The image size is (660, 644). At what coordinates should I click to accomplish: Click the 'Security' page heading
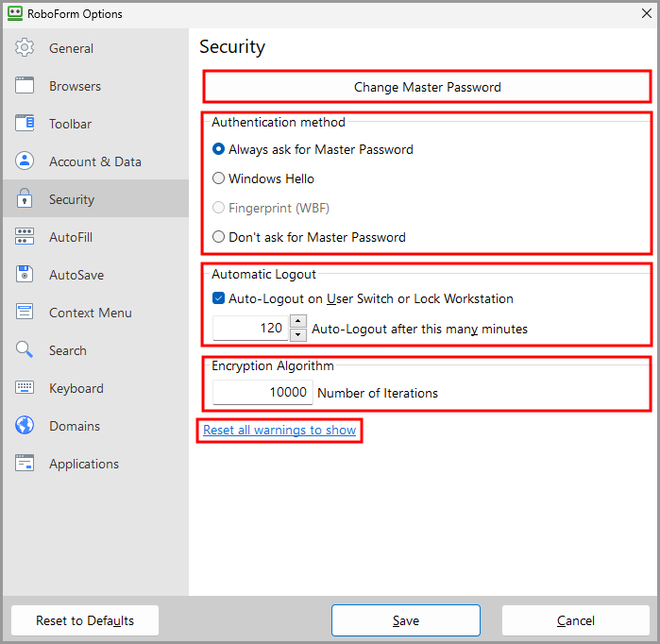(x=232, y=46)
